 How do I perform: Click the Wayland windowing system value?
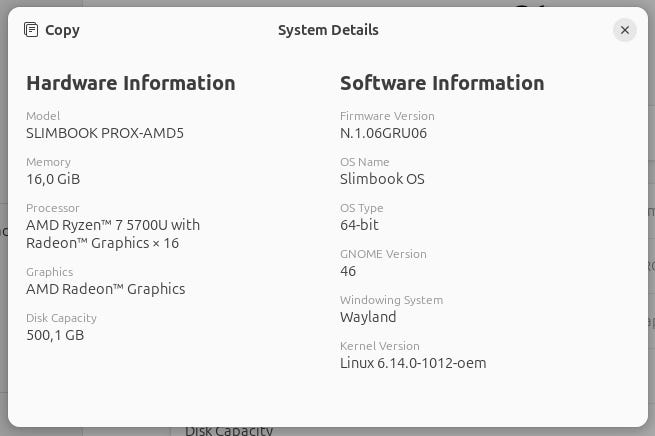368,317
